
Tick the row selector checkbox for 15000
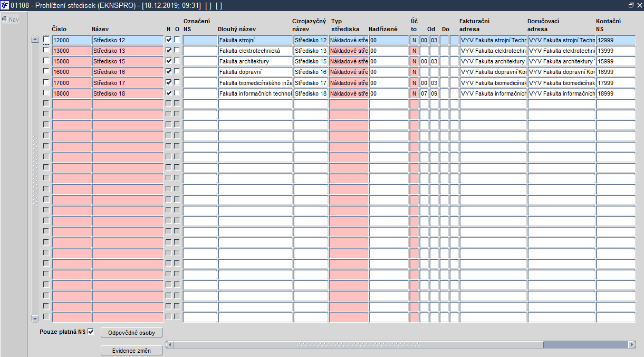[x=46, y=61]
